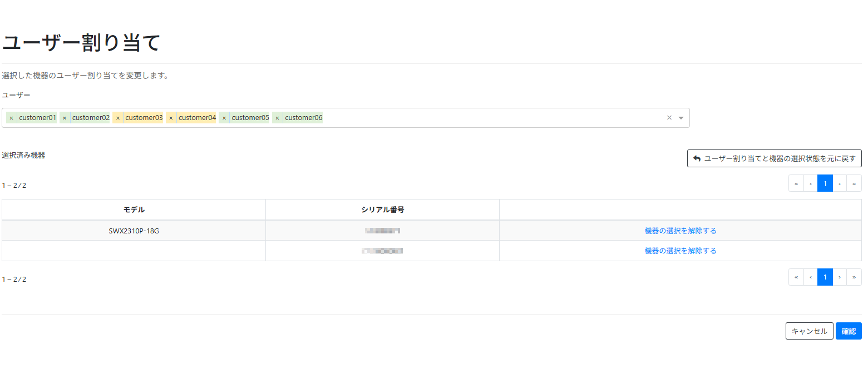Select page 1 in bottom pagination
This screenshot has height=389, width=868.
point(825,277)
